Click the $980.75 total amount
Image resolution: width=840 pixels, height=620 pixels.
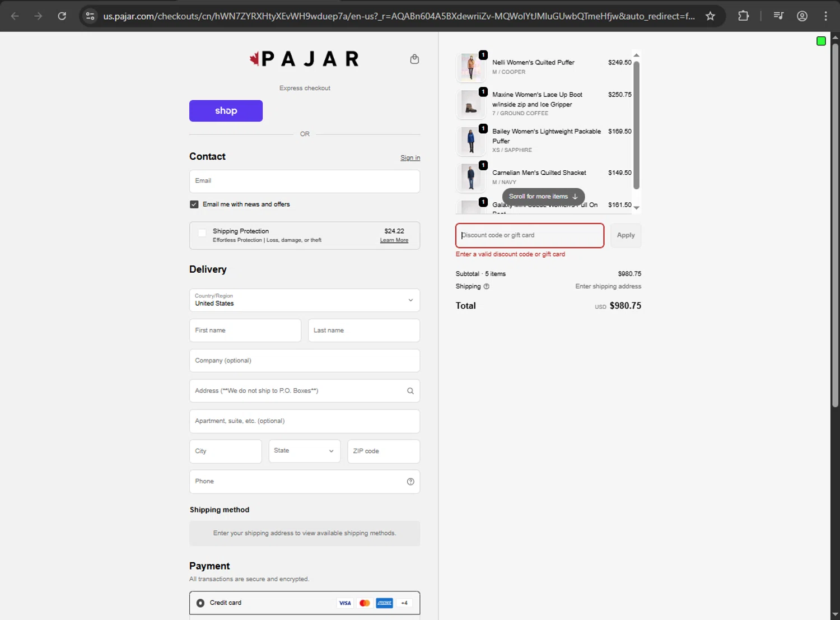625,306
